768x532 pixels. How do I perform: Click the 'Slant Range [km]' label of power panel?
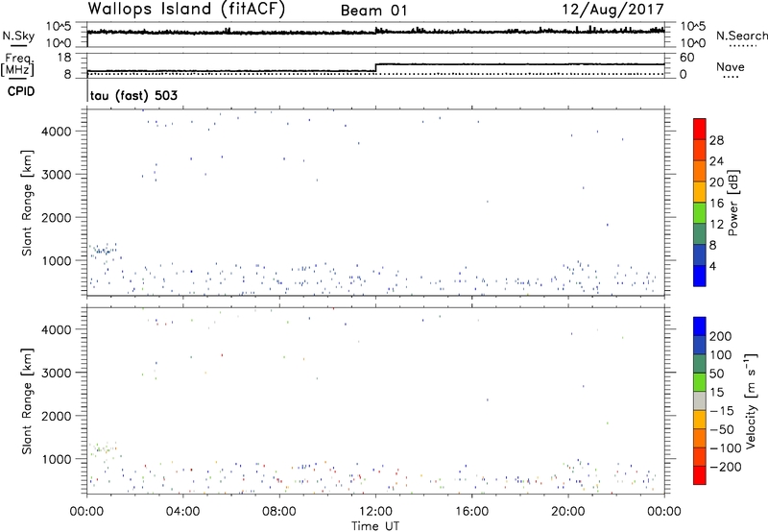[27, 203]
